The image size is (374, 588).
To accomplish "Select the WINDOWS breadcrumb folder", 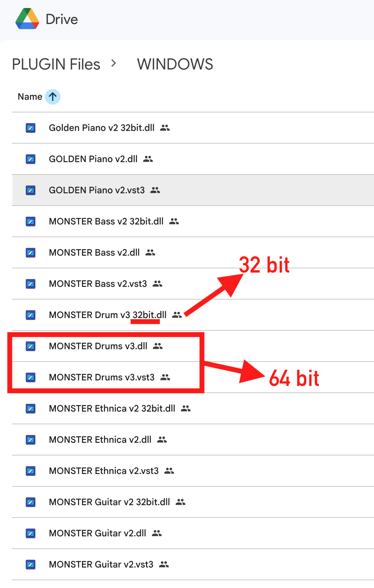I will pyautogui.click(x=175, y=64).
